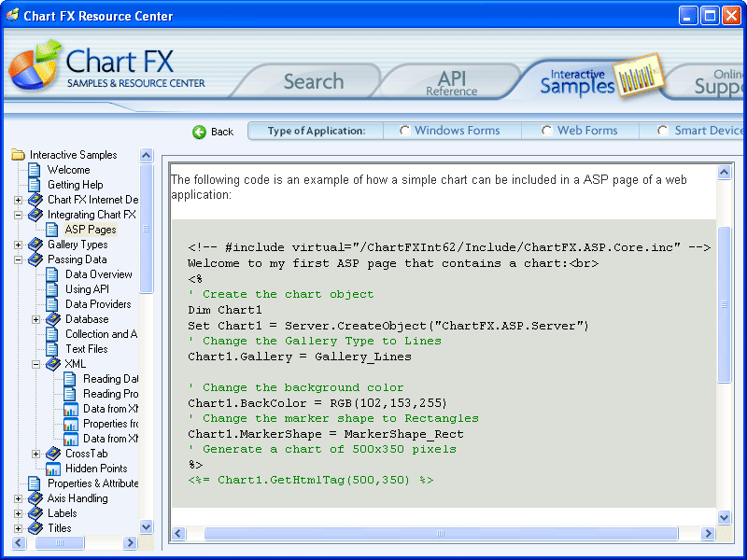747x560 pixels.
Task: Open ASP Pages in the tree
Action: click(x=90, y=230)
